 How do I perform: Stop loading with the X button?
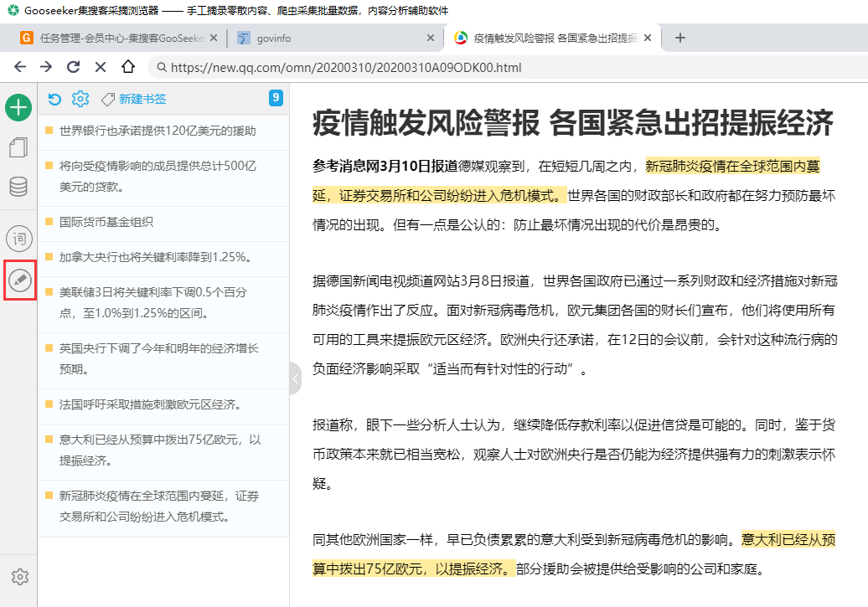point(101,67)
